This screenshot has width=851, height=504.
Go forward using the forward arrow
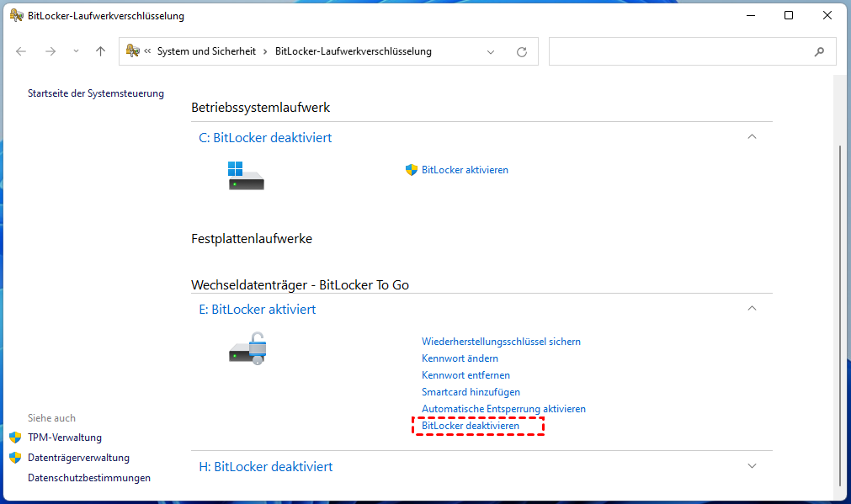(51, 51)
